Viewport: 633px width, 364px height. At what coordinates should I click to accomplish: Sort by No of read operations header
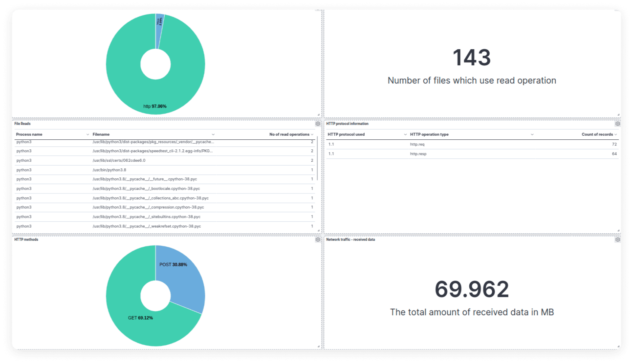tap(289, 135)
